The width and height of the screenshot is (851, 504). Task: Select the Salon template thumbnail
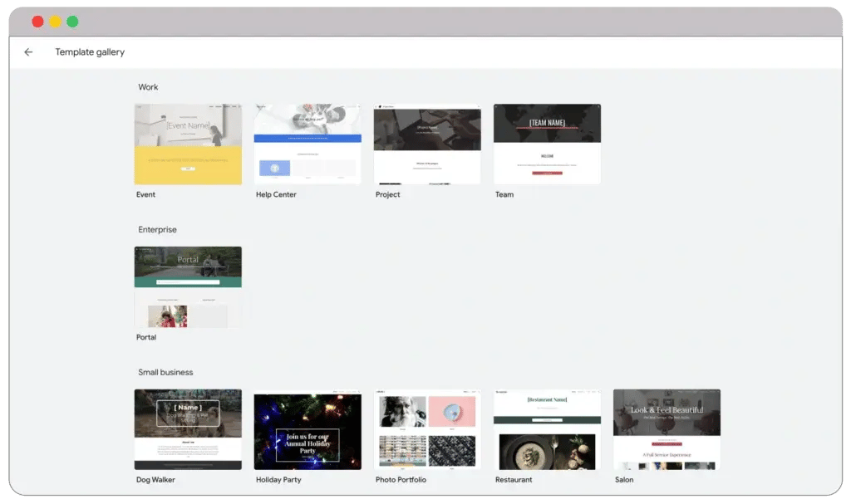[x=667, y=429]
